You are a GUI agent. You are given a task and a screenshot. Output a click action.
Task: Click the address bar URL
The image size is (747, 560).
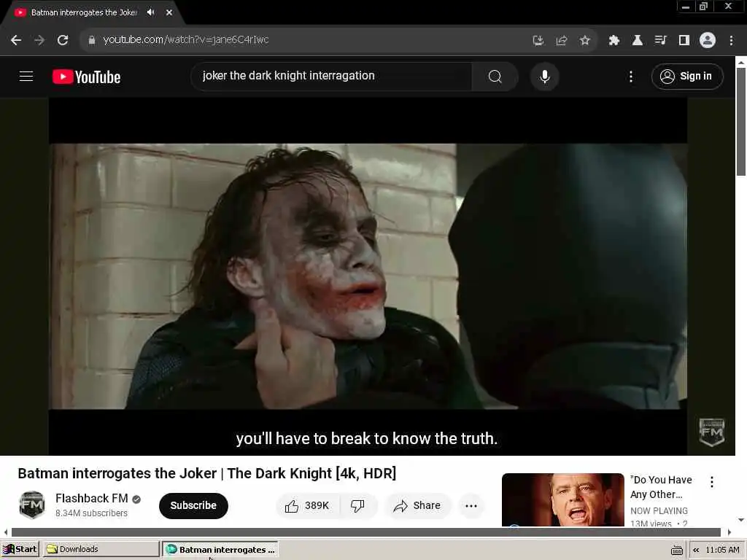pos(186,40)
